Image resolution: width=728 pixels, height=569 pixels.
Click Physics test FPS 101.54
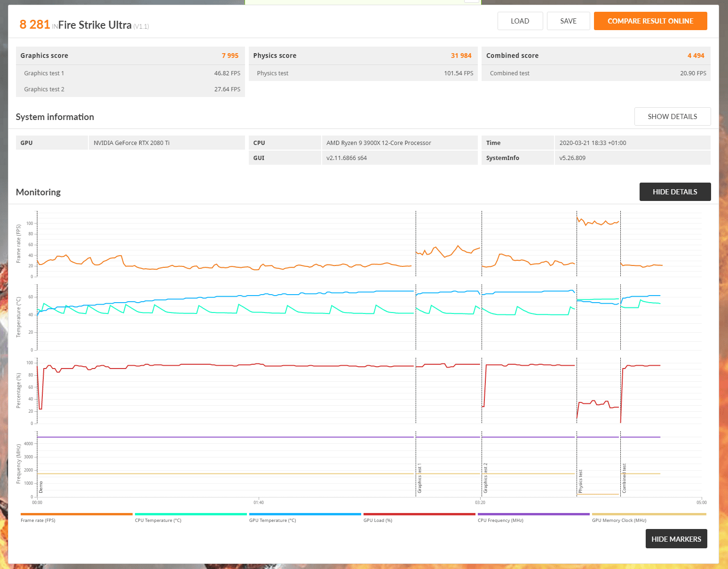point(459,73)
